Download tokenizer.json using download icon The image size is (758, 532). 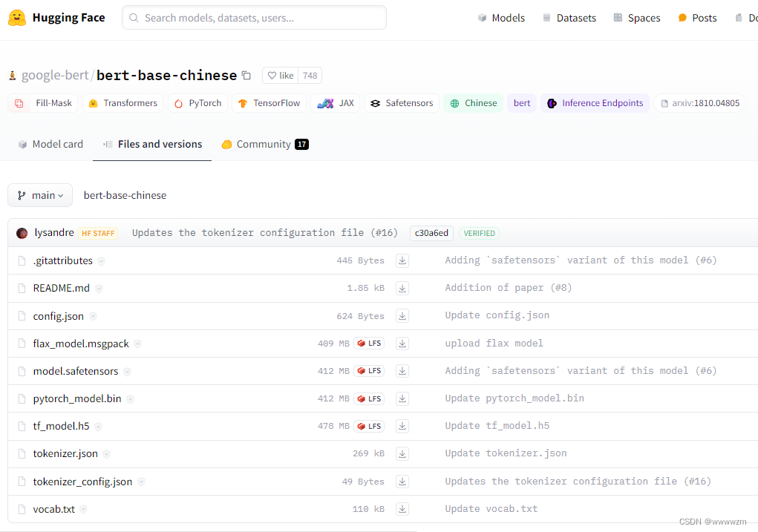coord(402,454)
